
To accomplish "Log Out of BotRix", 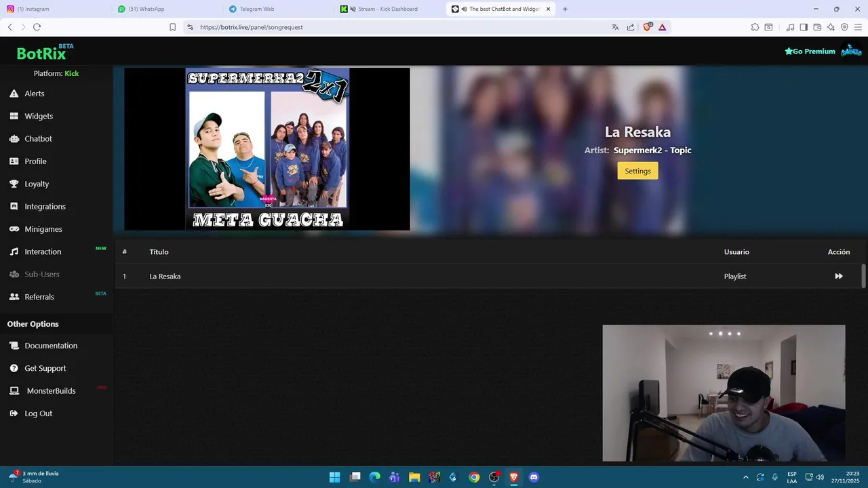I will (x=38, y=413).
